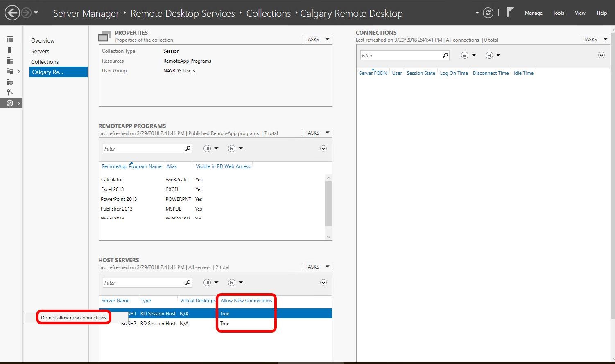Open the Manage menu
This screenshot has height=364, width=615.
(534, 13)
